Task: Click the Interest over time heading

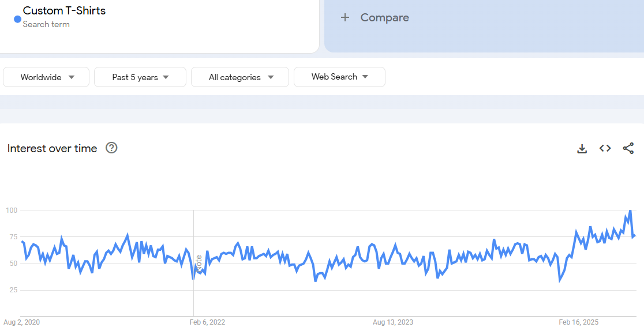Action: point(52,149)
